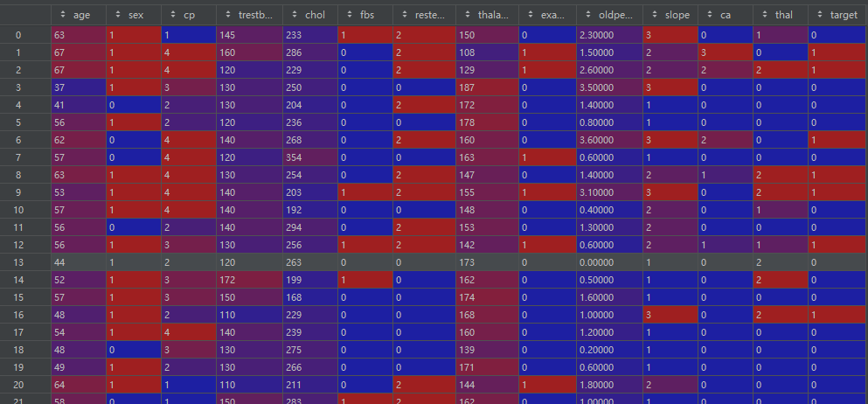Select thalach cell 147 in row 8

(488, 175)
